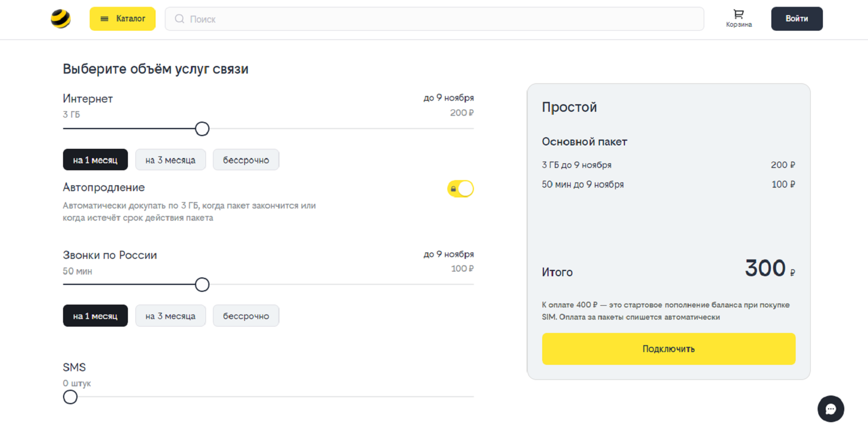Image resolution: width=868 pixels, height=432 pixels.
Task: Select Звонки period бессрочно
Action: coord(246,316)
